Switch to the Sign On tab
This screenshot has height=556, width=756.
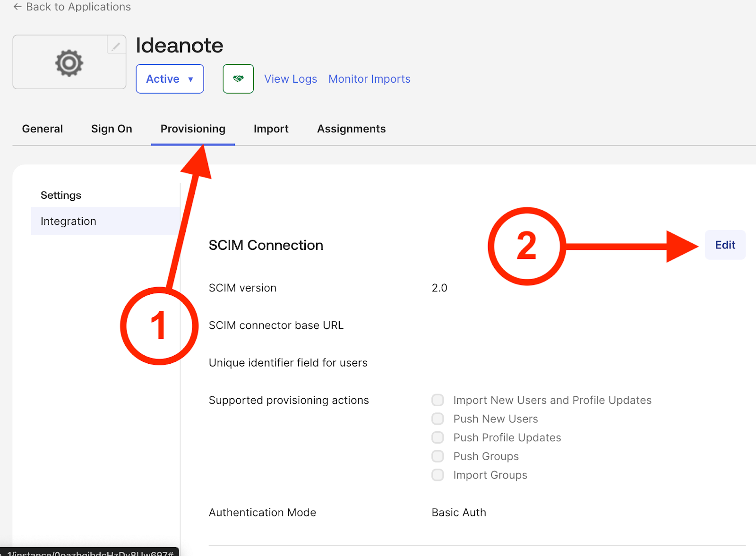pyautogui.click(x=112, y=129)
